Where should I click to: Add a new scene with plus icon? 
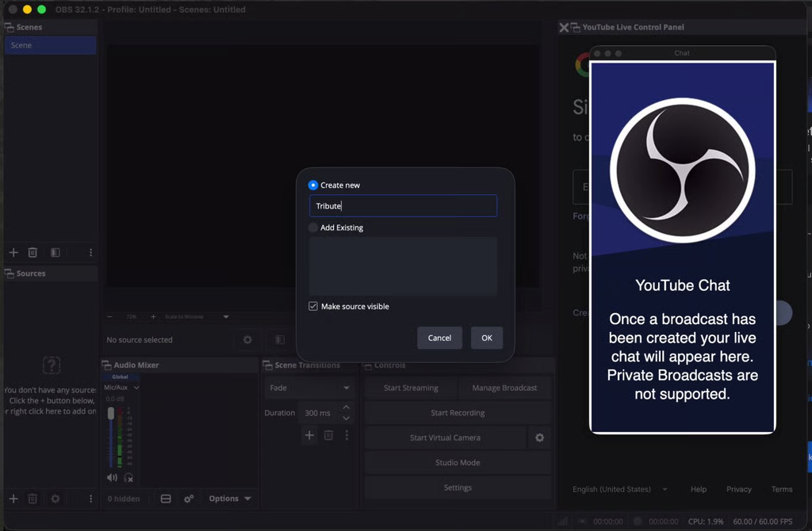(13, 253)
